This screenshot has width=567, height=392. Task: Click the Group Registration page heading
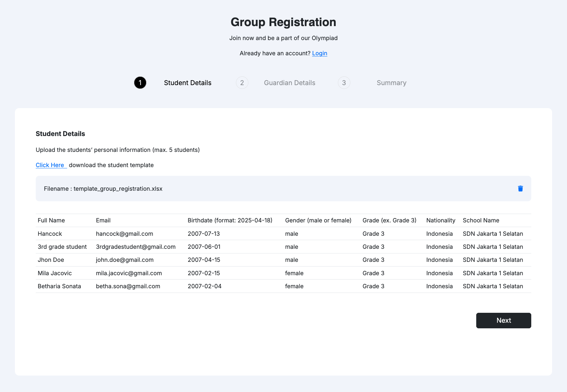coord(283,22)
